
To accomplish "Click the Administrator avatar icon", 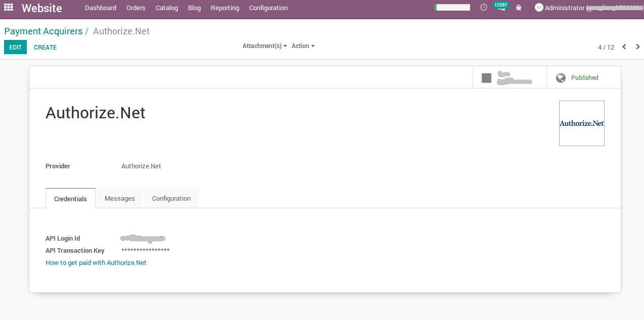I will coord(539,8).
